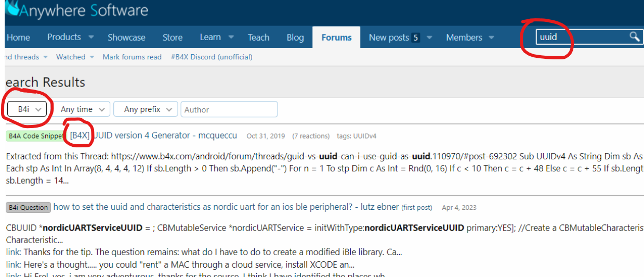Click the Author input field
This screenshot has height=277, width=644.
[x=229, y=109]
